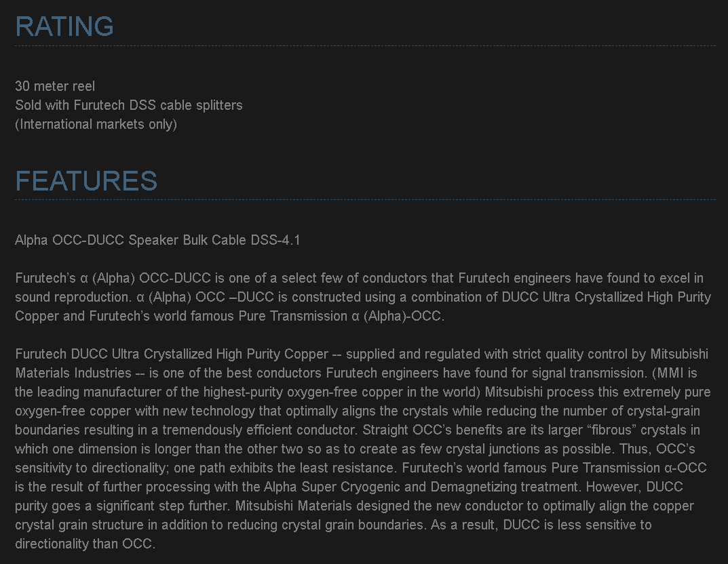Click the dotted divider under FEATURES
Viewport: 728px width, 564px height.
[365, 200]
